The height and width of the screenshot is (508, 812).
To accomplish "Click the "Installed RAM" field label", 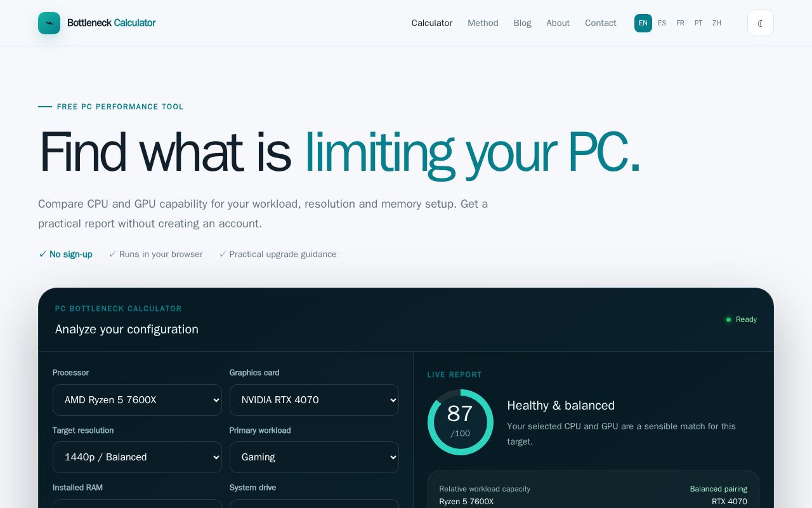I will (77, 488).
